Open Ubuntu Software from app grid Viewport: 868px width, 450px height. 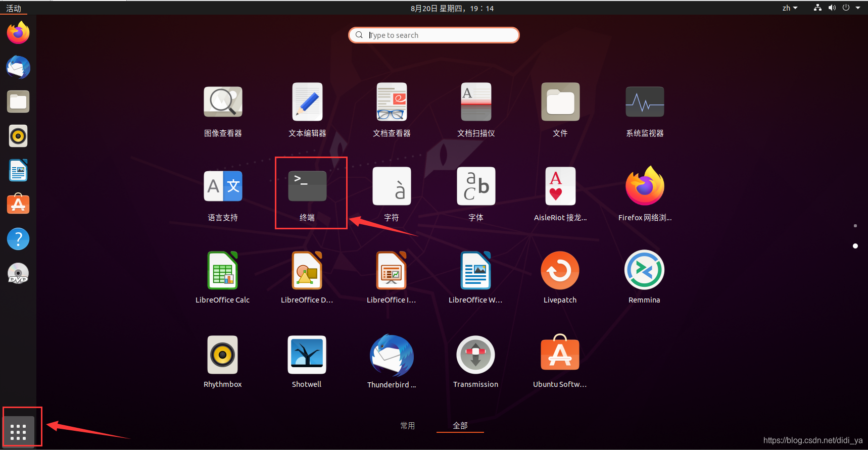point(560,362)
